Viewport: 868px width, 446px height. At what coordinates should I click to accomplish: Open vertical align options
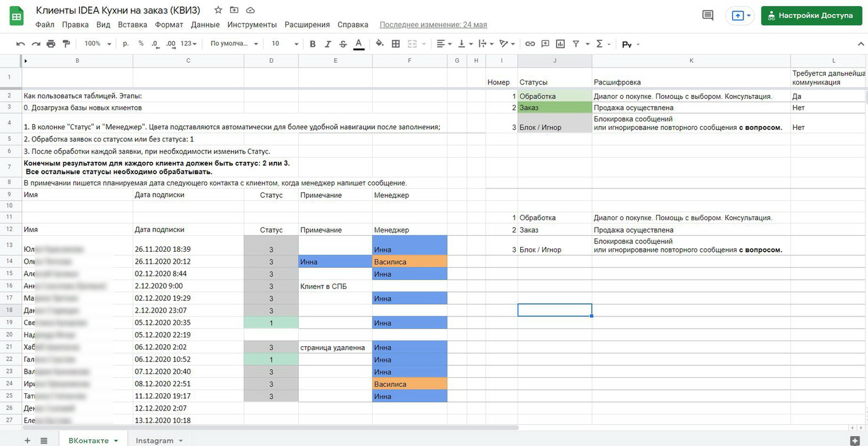coord(464,44)
